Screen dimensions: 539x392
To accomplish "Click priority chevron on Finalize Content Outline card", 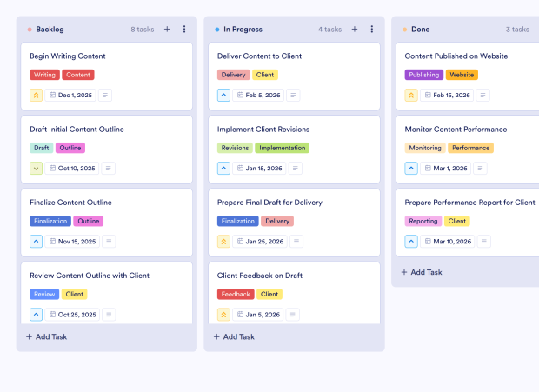I will (x=36, y=241).
